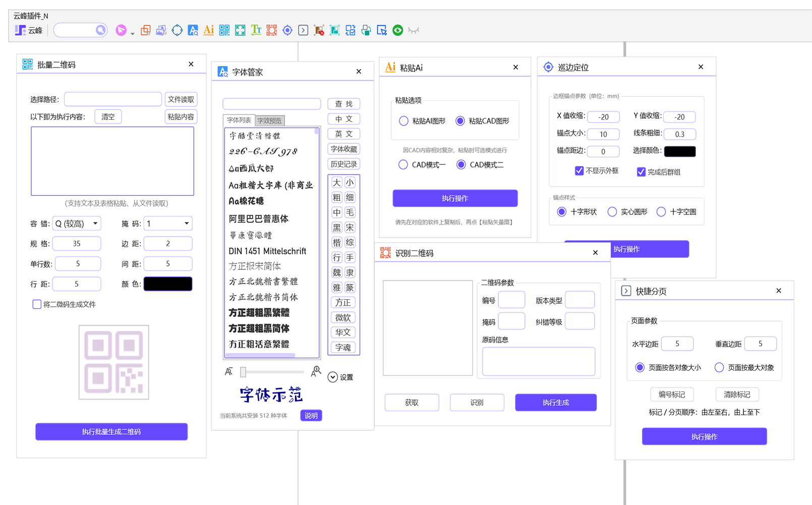The image size is (812, 505).
Task: Click the 选择路径 input field
Action: click(x=112, y=99)
